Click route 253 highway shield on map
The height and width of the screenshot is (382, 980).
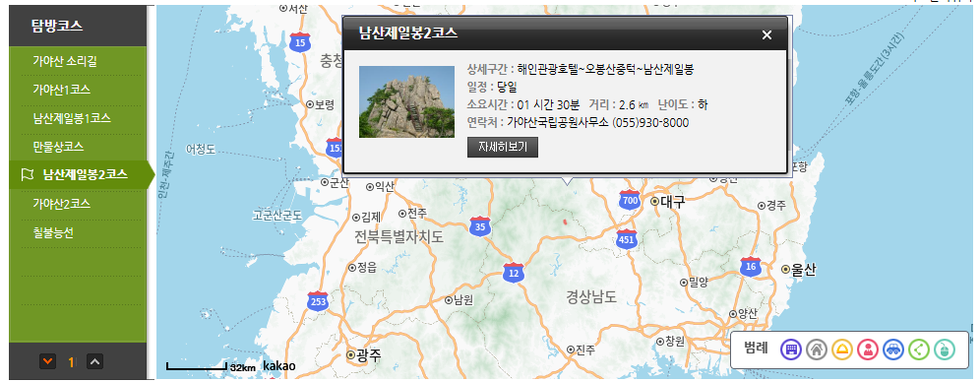pyautogui.click(x=318, y=301)
